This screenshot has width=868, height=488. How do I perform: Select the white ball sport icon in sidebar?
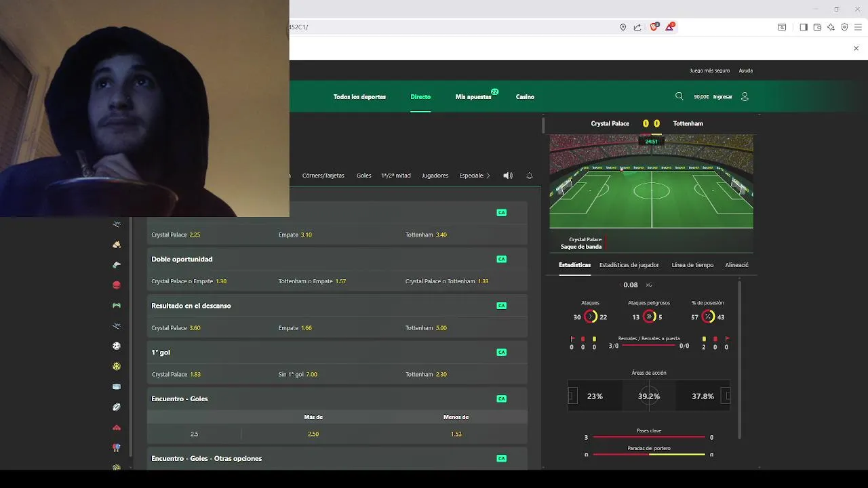117,346
